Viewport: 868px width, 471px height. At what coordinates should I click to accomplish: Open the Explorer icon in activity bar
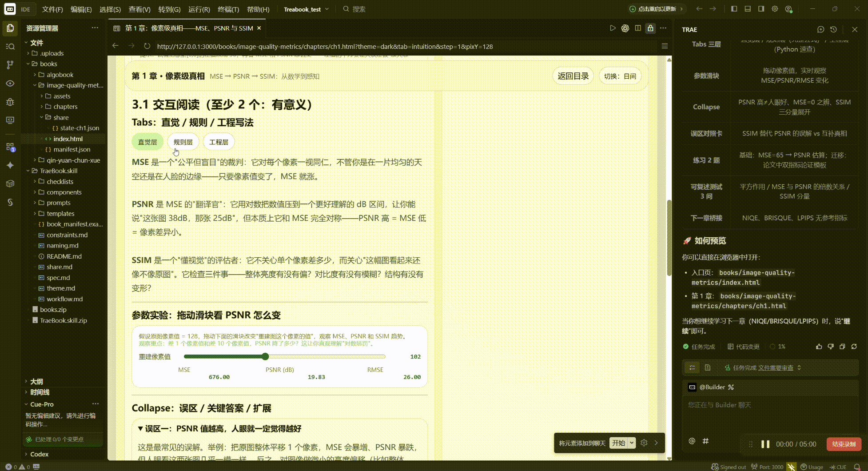(x=10, y=28)
